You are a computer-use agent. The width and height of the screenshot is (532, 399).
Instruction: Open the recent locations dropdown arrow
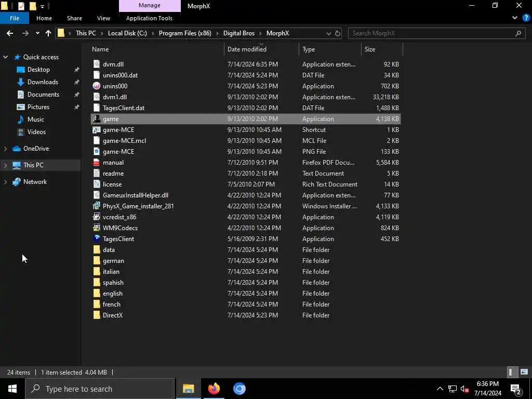(37, 33)
